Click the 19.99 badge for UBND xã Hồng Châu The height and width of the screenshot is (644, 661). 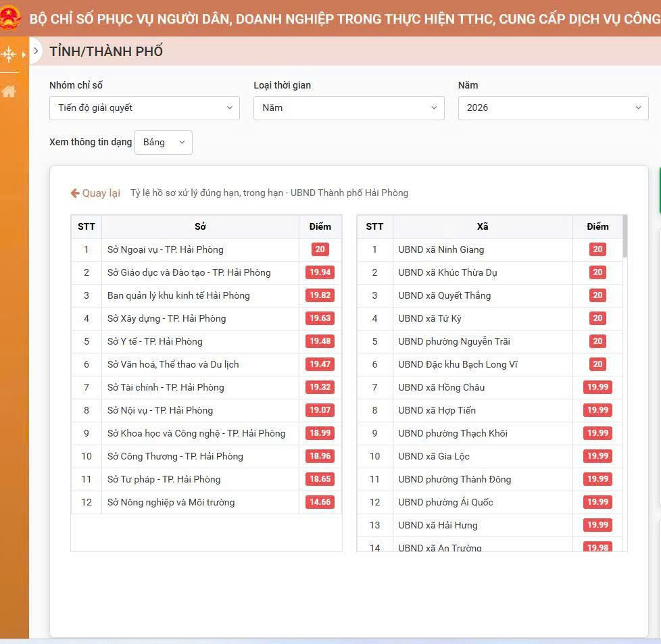coord(597,387)
